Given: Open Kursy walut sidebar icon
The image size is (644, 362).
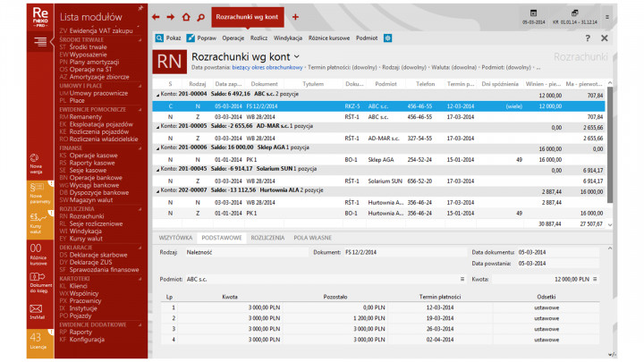Looking at the screenshot, I should [x=37, y=217].
